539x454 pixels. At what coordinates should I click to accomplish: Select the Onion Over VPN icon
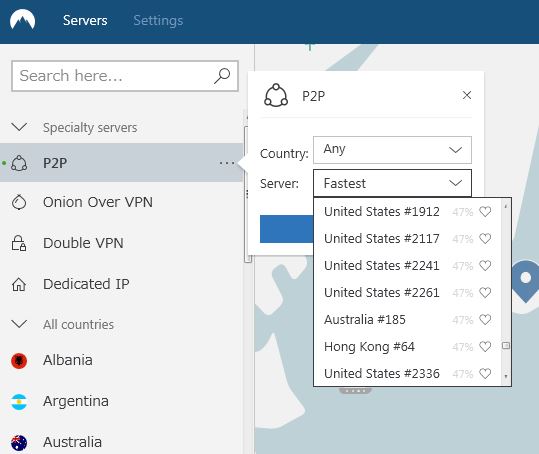click(x=19, y=202)
